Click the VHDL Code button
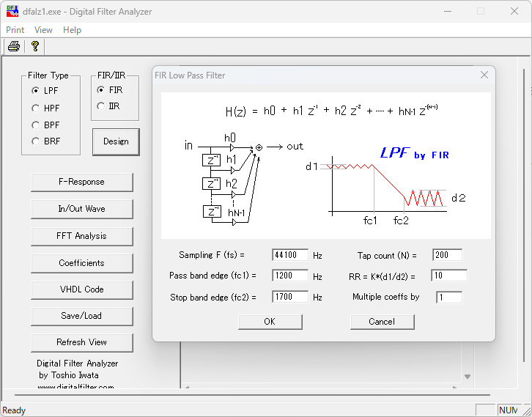The image size is (532, 417). [81, 289]
